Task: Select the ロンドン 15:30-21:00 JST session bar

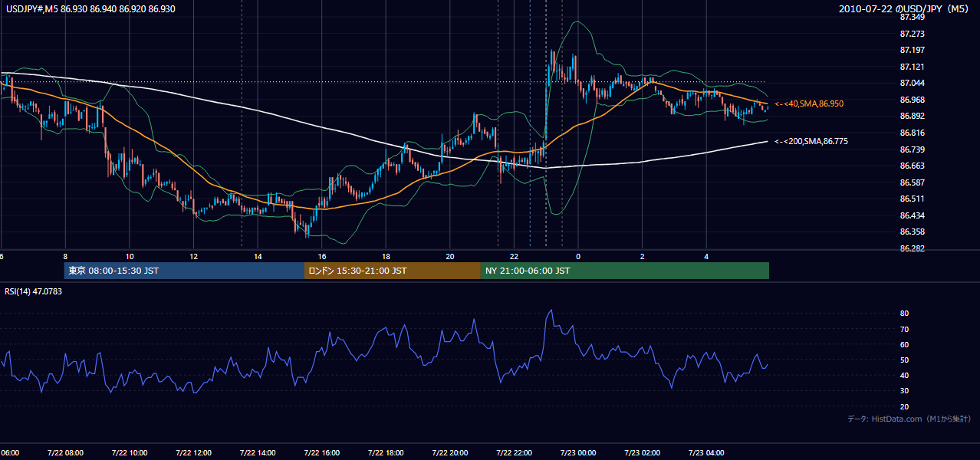Action: coord(393,271)
